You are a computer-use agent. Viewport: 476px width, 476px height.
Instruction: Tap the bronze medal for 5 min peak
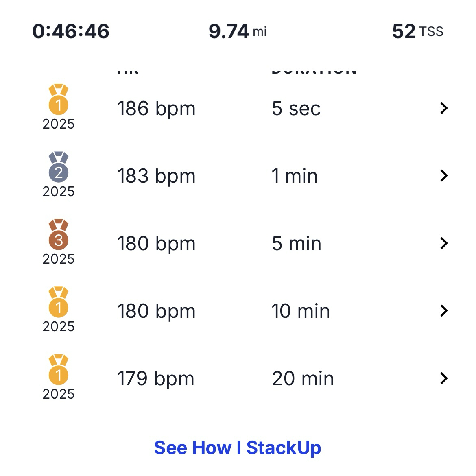tap(59, 235)
